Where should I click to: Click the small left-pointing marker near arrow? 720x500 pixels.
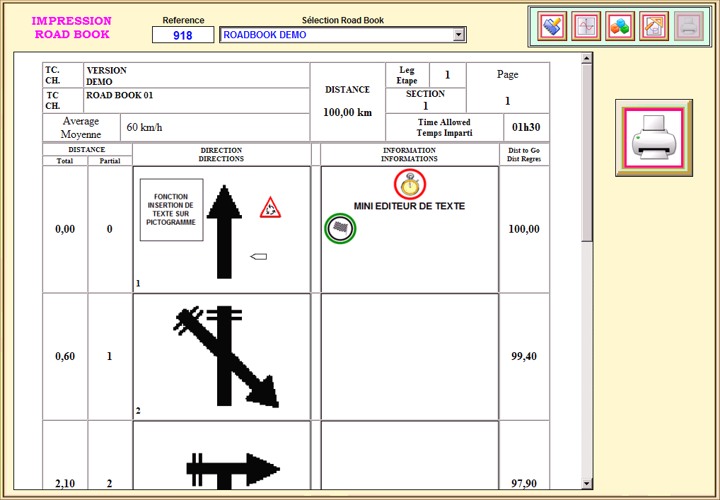(x=258, y=257)
